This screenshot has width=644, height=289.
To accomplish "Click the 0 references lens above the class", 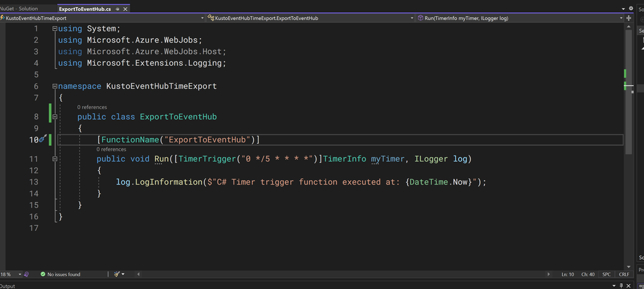I will pos(92,107).
